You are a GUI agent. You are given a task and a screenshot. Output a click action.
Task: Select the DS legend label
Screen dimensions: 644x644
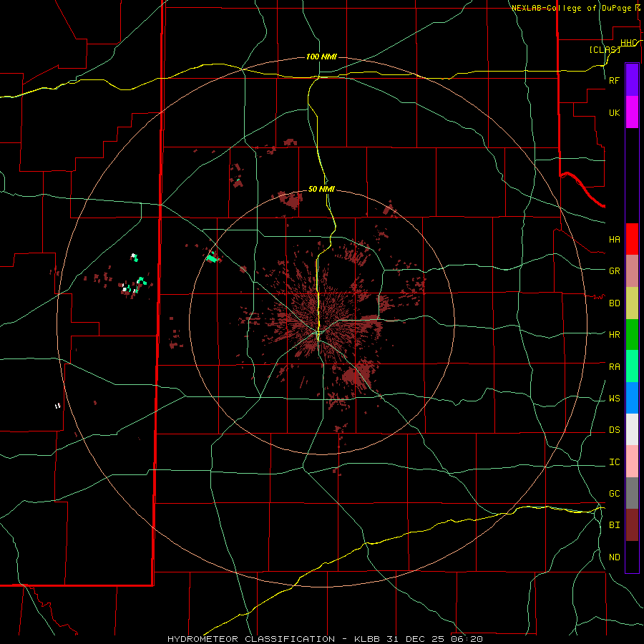tap(614, 430)
